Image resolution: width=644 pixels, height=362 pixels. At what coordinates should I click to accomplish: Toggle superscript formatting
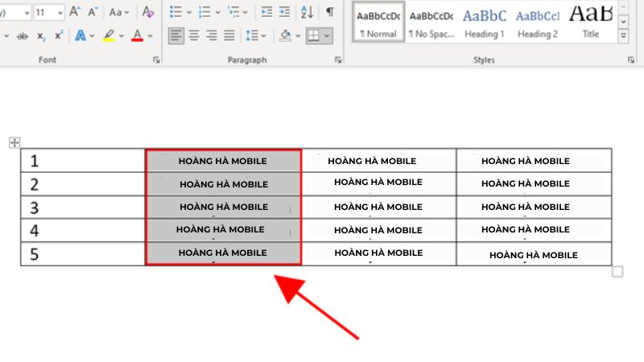click(59, 36)
